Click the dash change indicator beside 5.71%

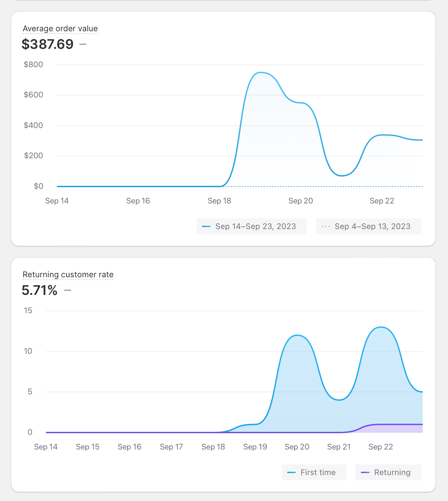[68, 290]
